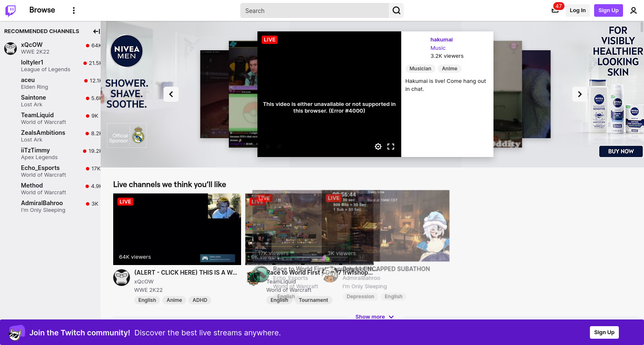Select the Tournament tag

tap(313, 300)
